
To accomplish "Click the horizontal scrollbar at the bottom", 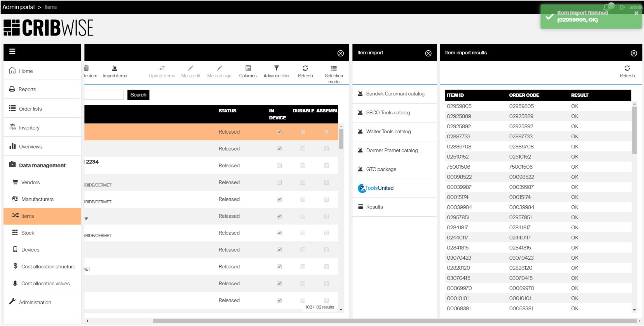I will 394,321.
